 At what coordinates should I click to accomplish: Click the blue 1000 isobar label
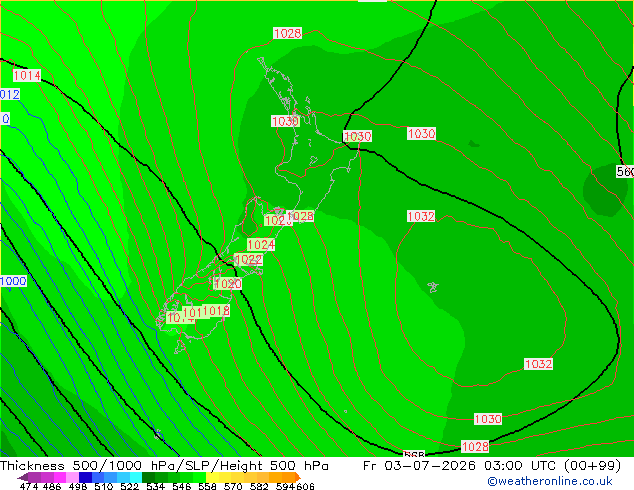[x=13, y=281]
